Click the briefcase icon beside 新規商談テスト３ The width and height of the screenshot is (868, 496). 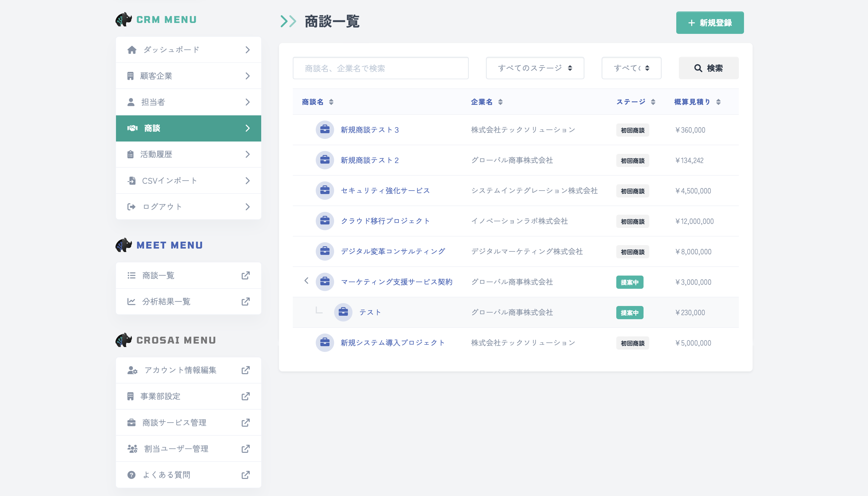[x=325, y=129]
